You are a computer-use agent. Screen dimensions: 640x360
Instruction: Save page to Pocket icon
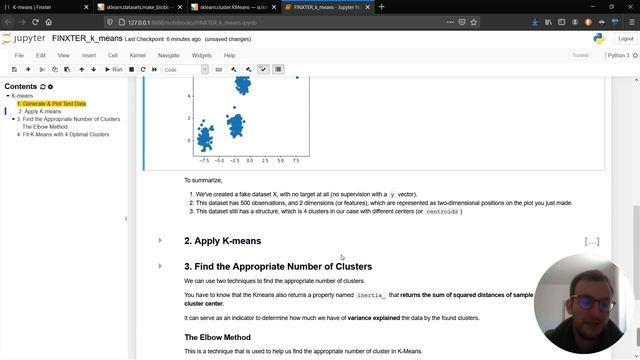462,22
